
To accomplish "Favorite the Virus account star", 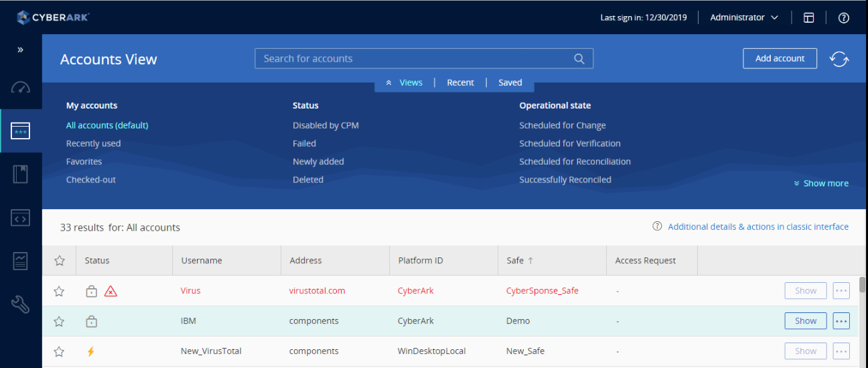I will coord(60,291).
